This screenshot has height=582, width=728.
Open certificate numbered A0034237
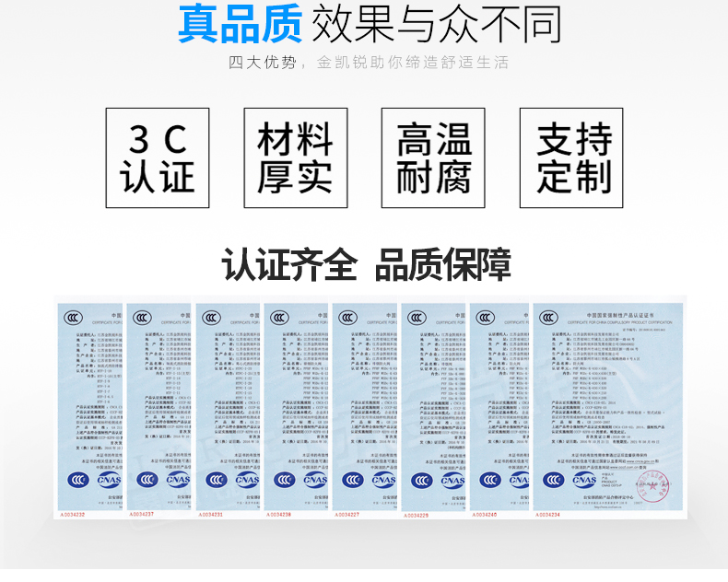[159, 405]
